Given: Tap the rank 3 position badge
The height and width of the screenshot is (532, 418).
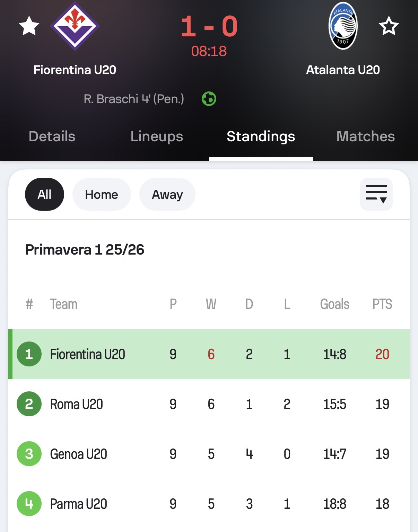Looking at the screenshot, I should coord(29,454).
